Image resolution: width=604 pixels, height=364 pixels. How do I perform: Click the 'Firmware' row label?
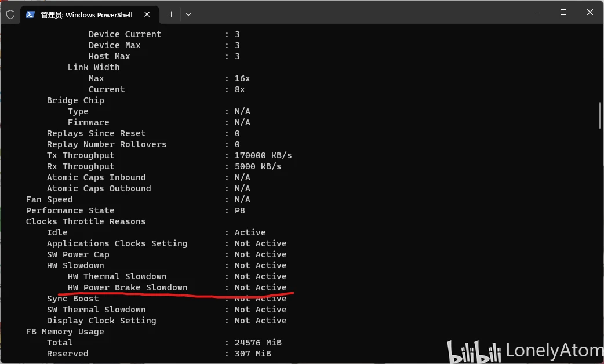tap(88, 122)
